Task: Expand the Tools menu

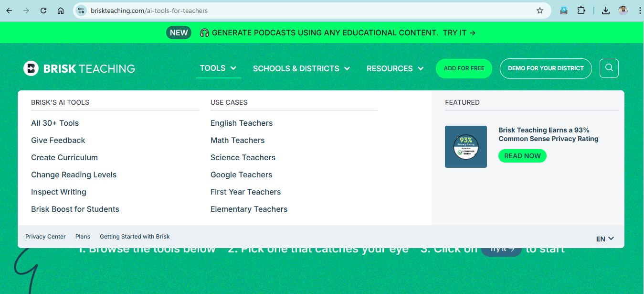Action: tap(218, 68)
